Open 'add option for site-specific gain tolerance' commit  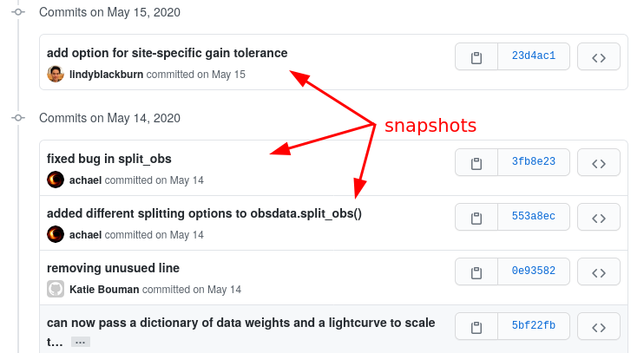pyautogui.click(x=167, y=53)
